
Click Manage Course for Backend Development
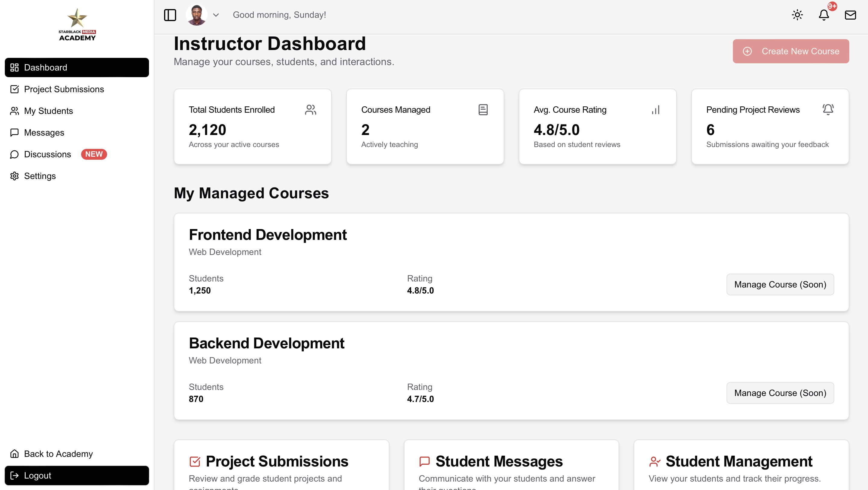pos(780,393)
